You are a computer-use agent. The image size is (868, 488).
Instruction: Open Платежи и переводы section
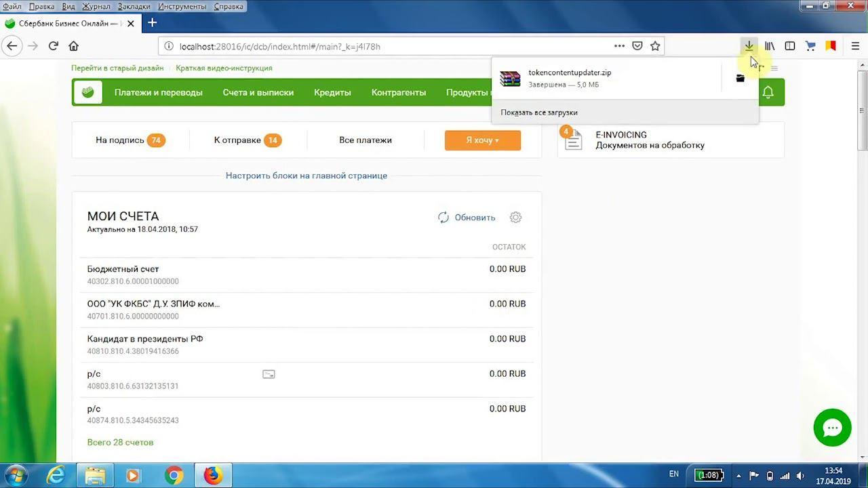coord(159,92)
